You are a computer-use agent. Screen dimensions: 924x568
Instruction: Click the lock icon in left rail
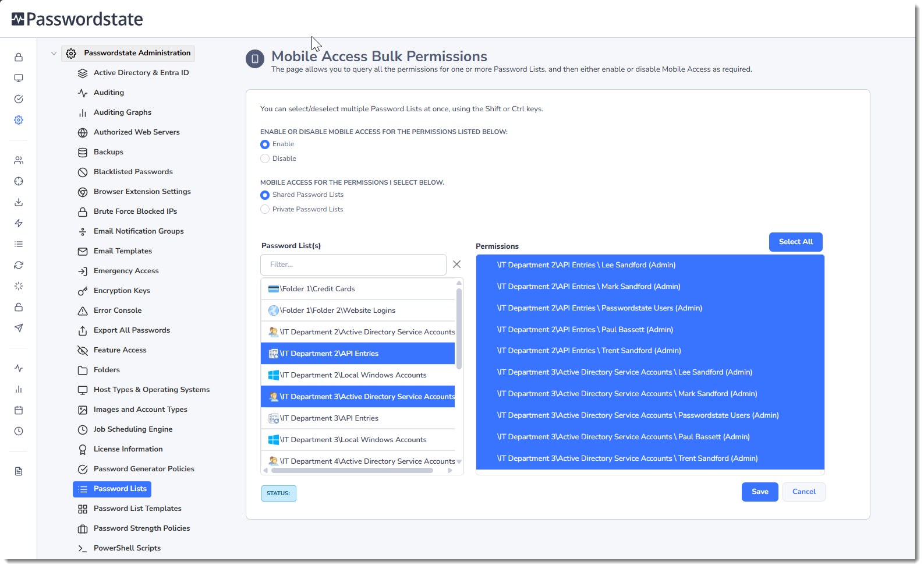[x=19, y=57]
